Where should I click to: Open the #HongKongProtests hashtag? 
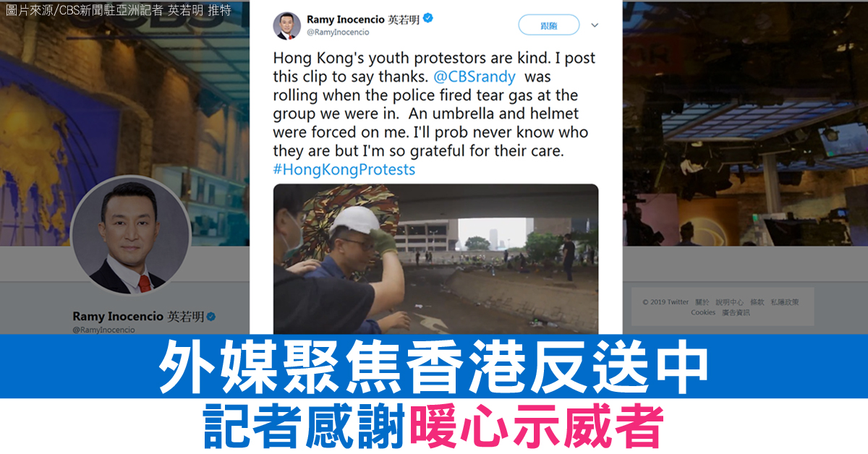coord(344,170)
